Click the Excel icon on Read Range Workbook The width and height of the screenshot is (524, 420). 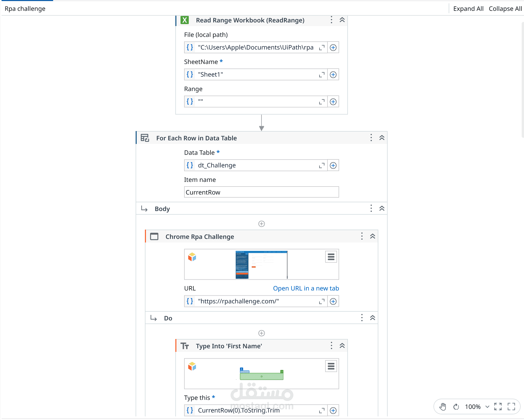click(x=185, y=20)
